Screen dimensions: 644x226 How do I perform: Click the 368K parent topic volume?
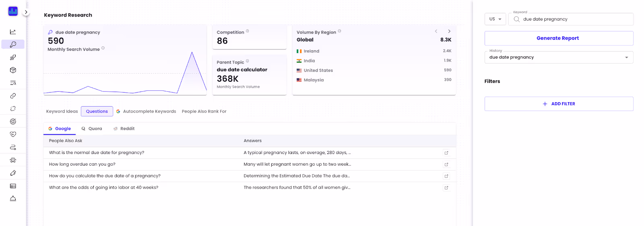(227, 79)
